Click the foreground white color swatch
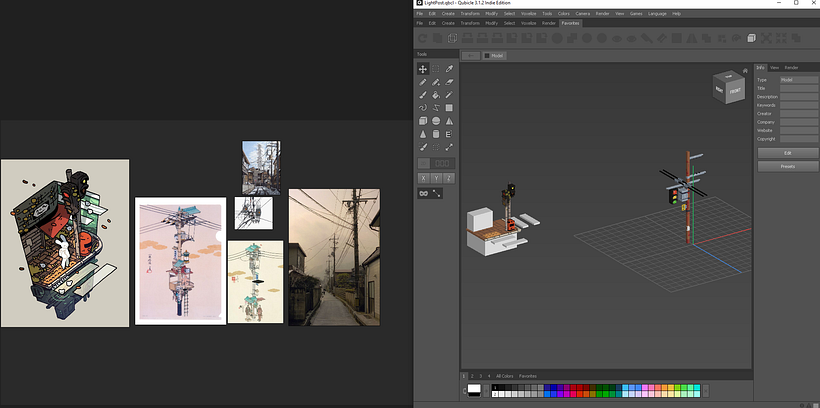 coord(473,388)
